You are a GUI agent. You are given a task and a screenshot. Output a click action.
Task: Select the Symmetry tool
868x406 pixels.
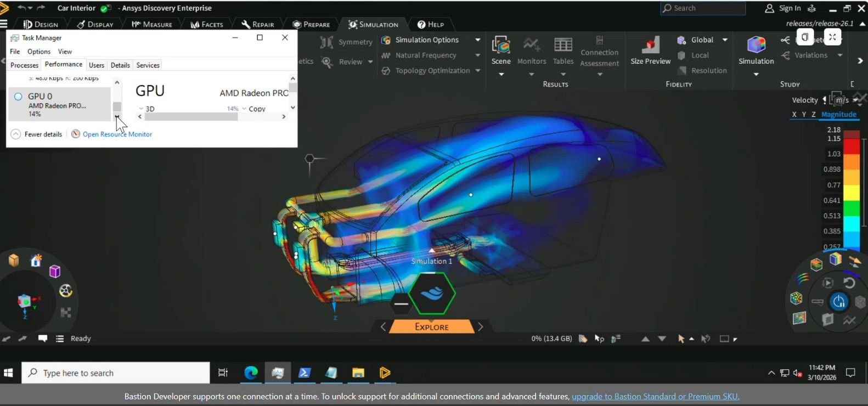click(347, 42)
